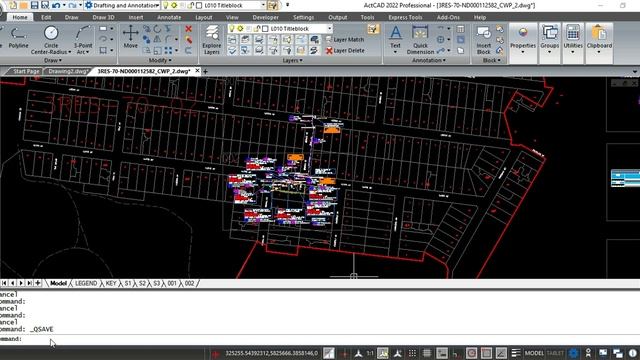
Task: Click the red X erase icon in Modify
Action: coord(188,29)
